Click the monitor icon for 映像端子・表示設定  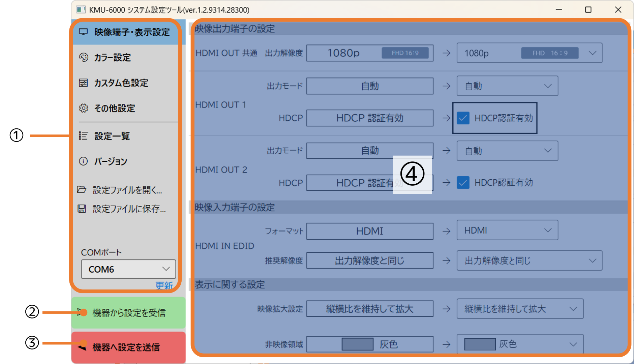click(83, 32)
